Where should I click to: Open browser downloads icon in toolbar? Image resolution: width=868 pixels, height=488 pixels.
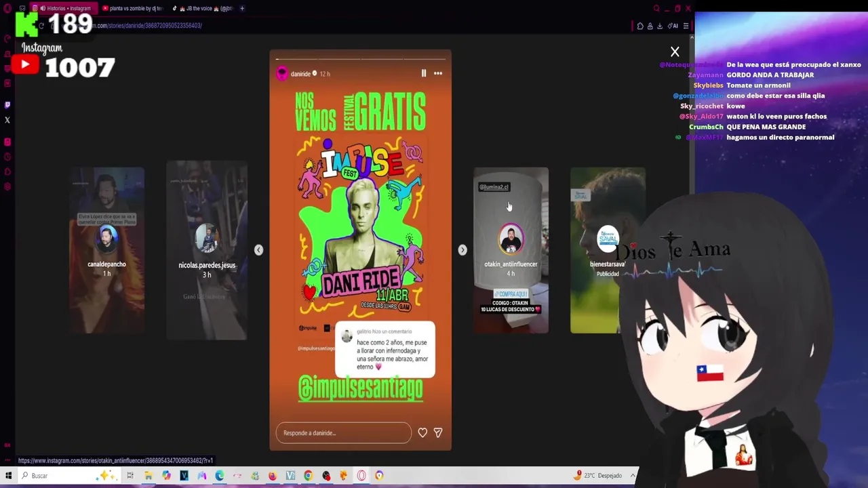(x=660, y=26)
